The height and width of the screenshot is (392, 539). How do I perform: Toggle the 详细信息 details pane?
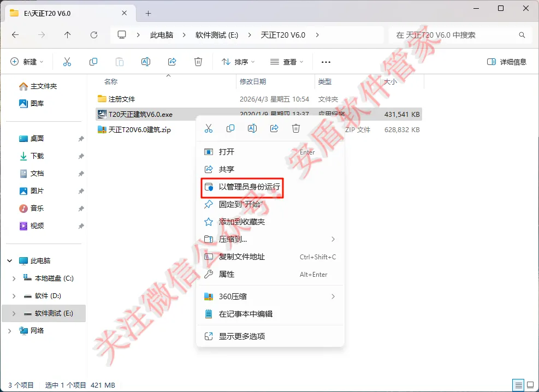507,62
